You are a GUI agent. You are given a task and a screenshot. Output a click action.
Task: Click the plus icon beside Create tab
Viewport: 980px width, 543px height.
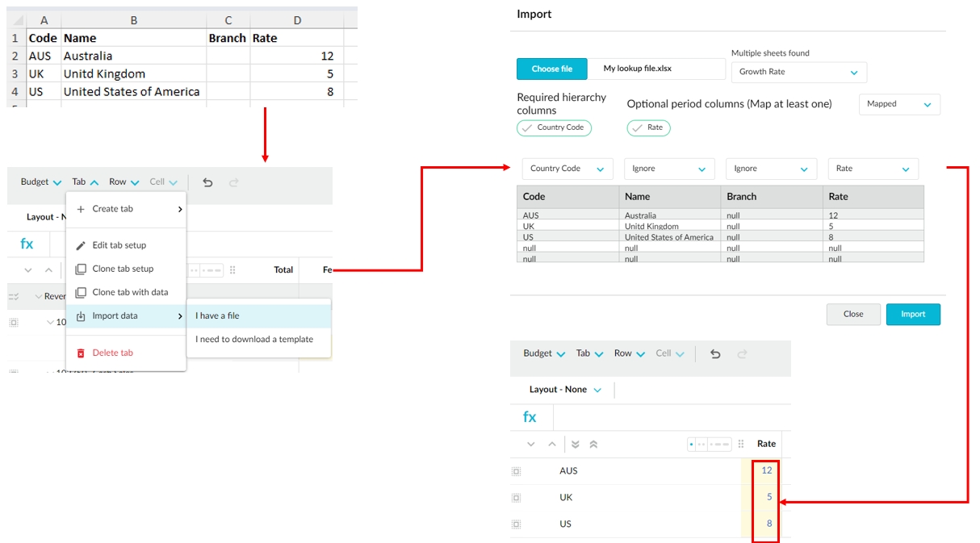click(x=81, y=209)
